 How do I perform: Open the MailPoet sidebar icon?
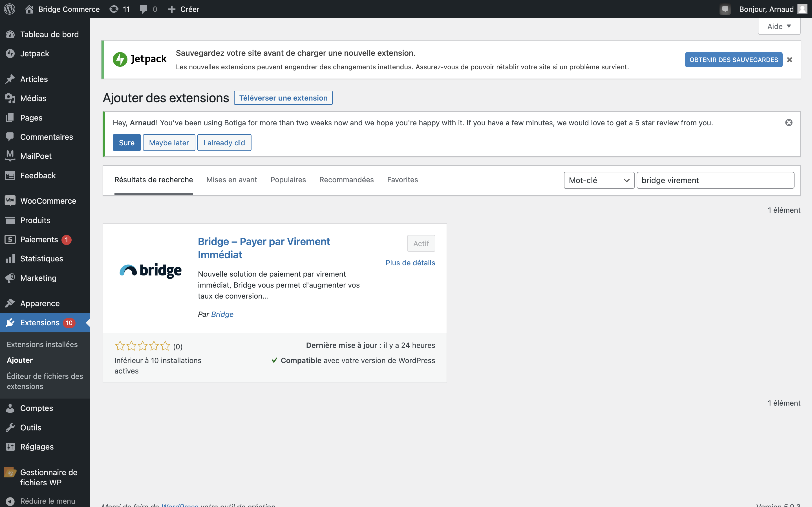point(10,156)
